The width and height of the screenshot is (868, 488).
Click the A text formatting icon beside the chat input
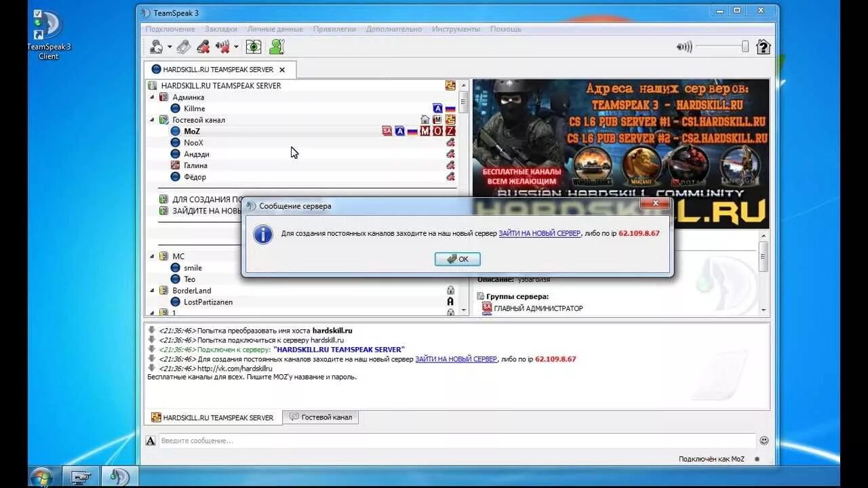click(151, 441)
